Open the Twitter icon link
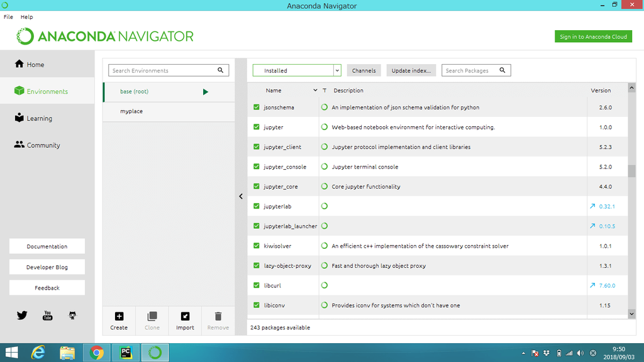The width and height of the screenshot is (644, 362). [22, 315]
